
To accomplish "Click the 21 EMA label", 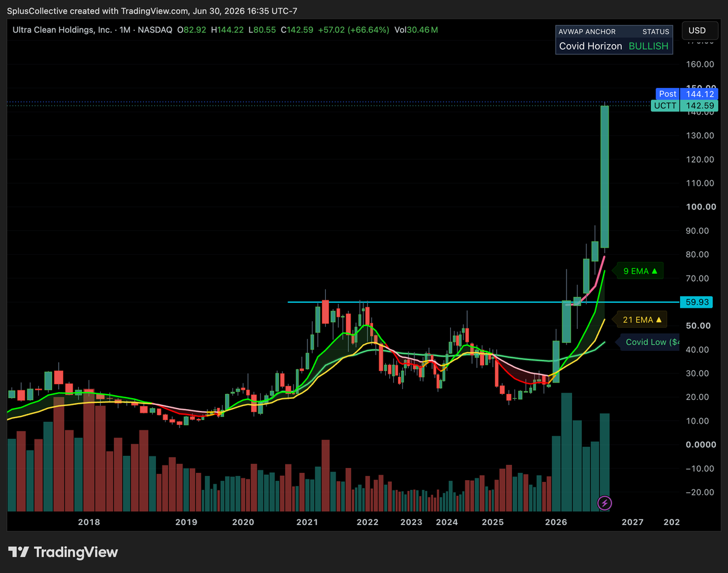I will tap(641, 319).
